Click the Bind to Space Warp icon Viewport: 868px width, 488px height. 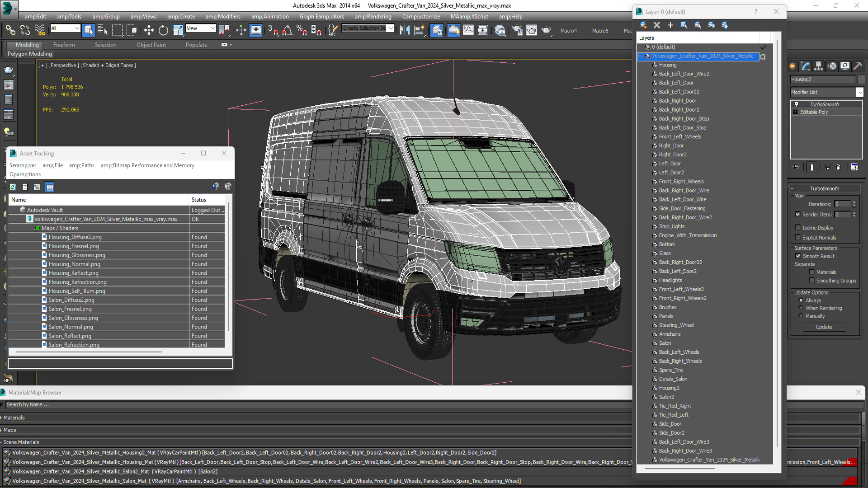40,30
